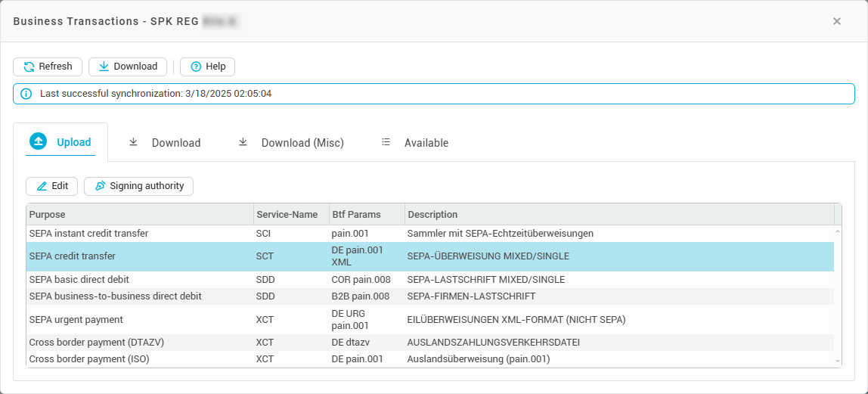868x394 pixels.
Task: Click the Signing authority pen icon
Action: pos(101,186)
